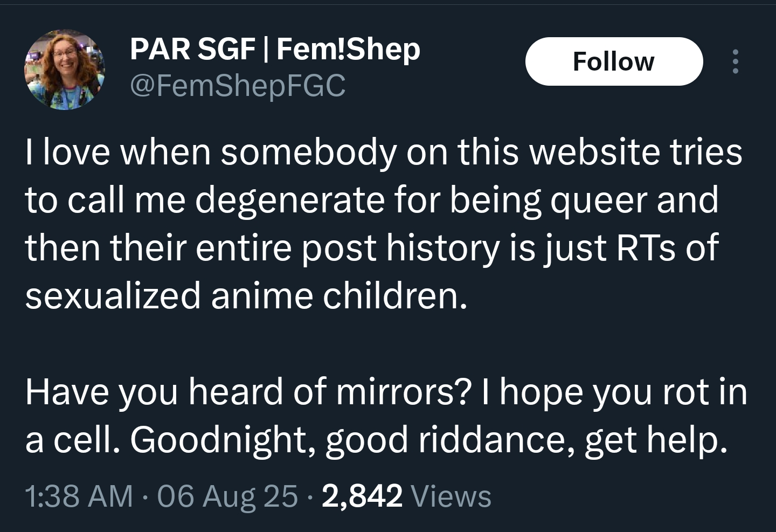Click the word 'degenerate' in the tweet
776x532 pixels.
point(291,200)
